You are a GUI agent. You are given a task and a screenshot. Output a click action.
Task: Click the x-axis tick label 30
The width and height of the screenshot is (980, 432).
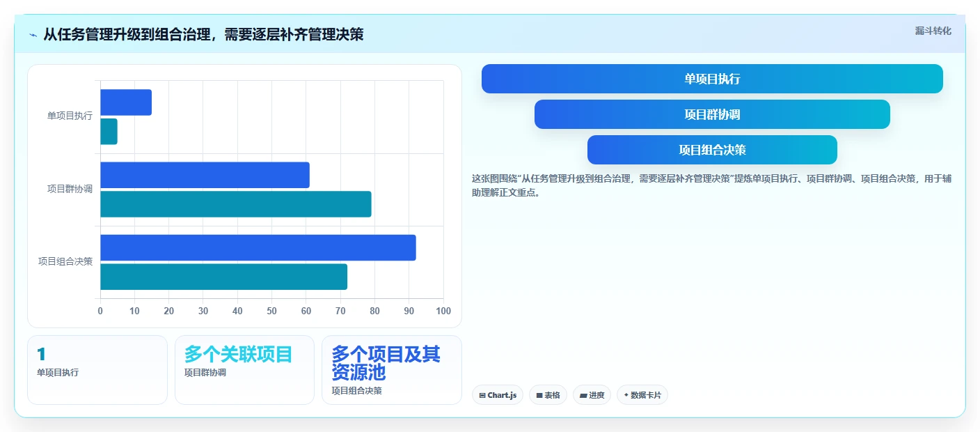point(203,311)
